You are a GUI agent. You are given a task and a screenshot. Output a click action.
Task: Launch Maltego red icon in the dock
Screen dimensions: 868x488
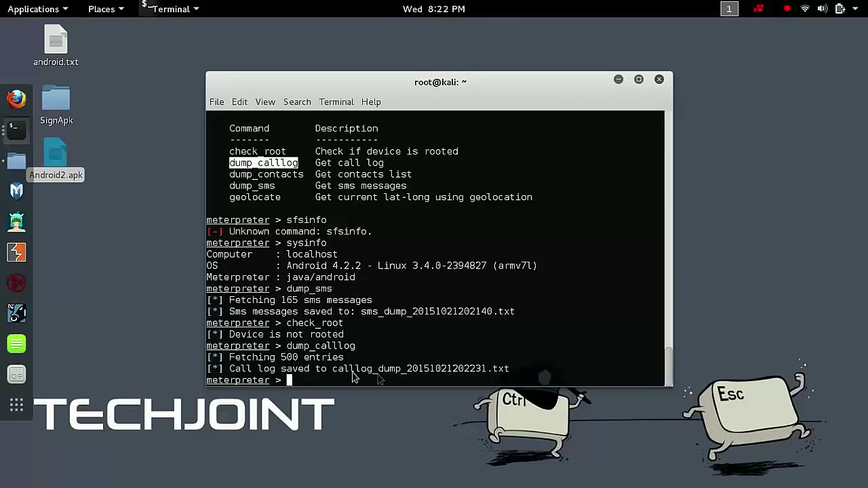tap(16, 283)
